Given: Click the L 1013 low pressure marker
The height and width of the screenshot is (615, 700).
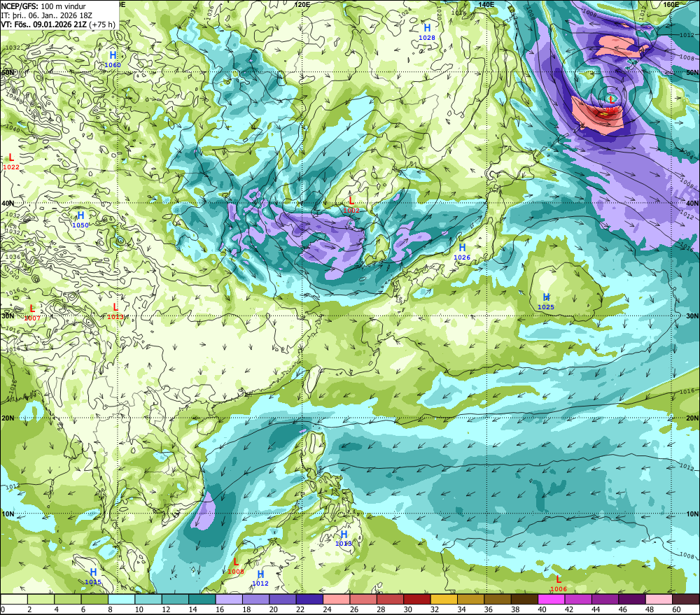Looking at the screenshot, I should click(115, 311).
